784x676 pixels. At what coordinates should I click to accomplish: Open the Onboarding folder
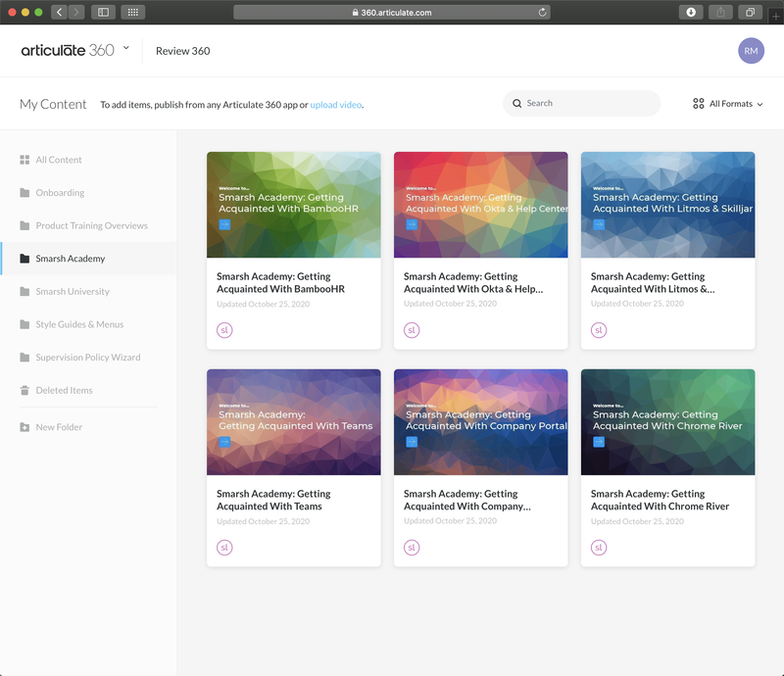click(60, 193)
